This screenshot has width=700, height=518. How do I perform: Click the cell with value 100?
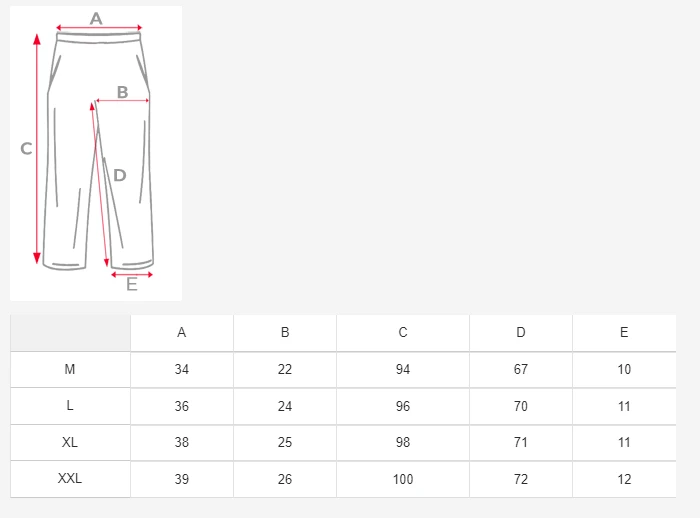403,479
